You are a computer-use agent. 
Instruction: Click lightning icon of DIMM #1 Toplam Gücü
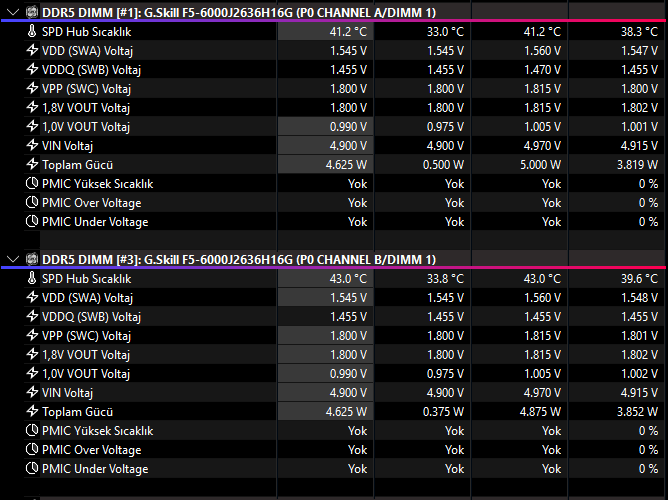pos(32,164)
